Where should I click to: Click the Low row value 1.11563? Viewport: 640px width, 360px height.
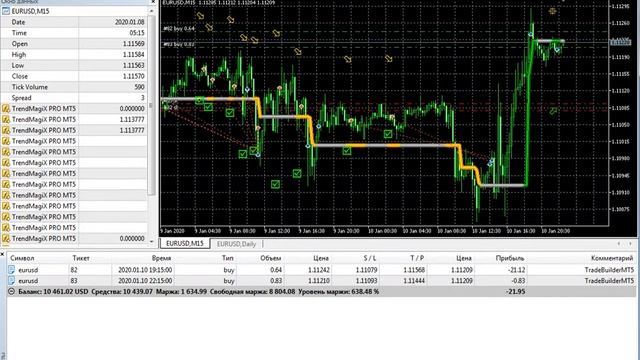(133, 65)
